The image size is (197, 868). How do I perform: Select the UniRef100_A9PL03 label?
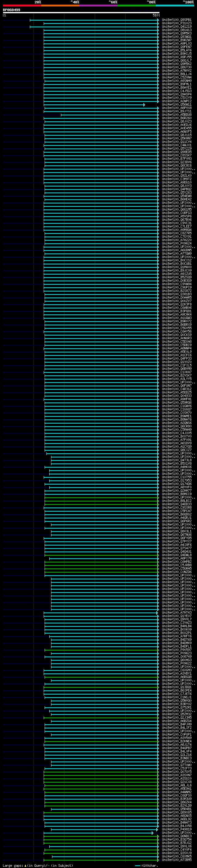point(176,43)
